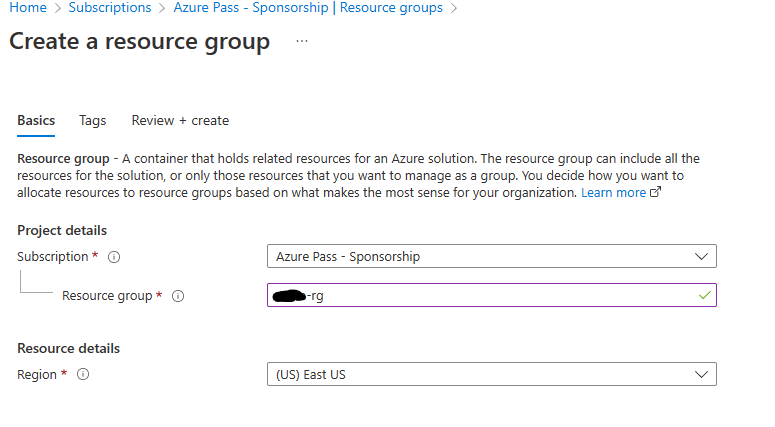
Task: Click the Region info icon
Action: click(83, 375)
